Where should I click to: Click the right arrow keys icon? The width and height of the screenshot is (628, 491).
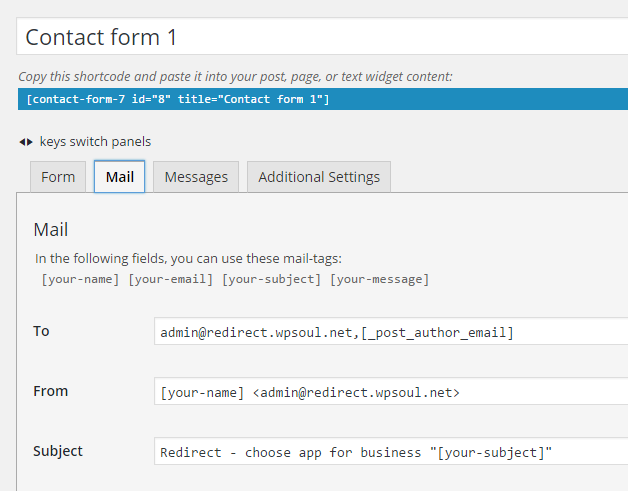click(30, 142)
